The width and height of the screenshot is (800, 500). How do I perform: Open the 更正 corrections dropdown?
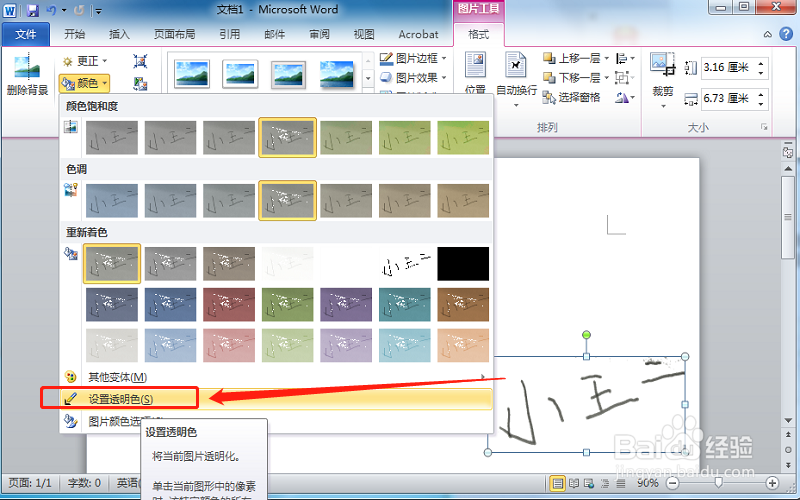(85, 61)
